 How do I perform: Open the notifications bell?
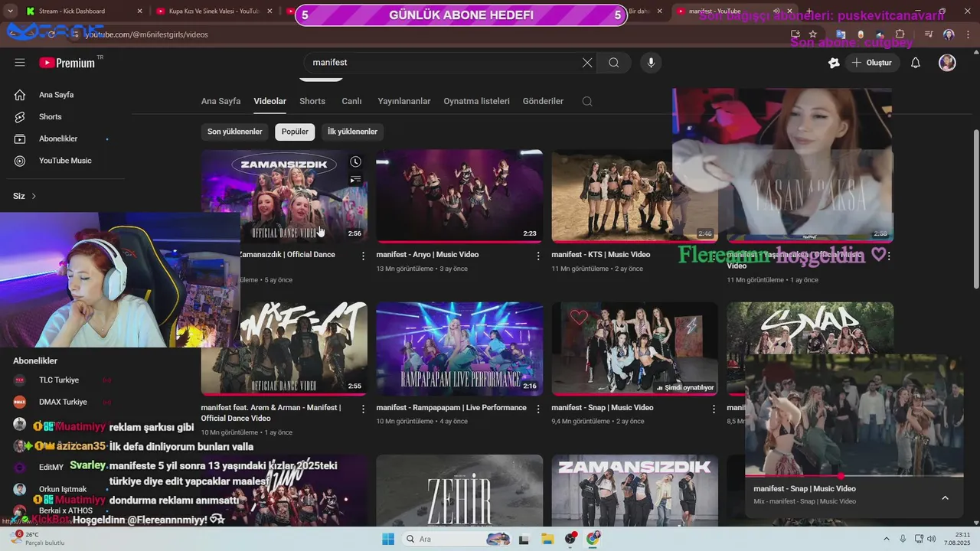click(x=915, y=63)
